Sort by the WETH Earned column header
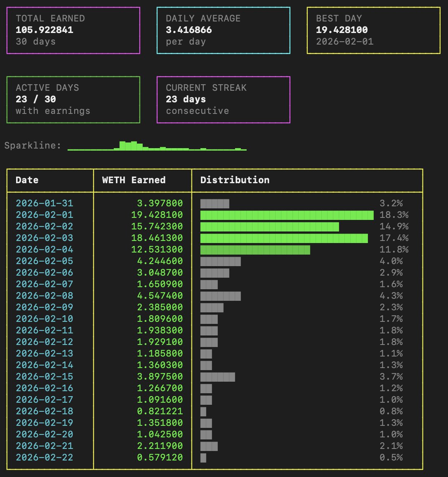 tap(134, 180)
